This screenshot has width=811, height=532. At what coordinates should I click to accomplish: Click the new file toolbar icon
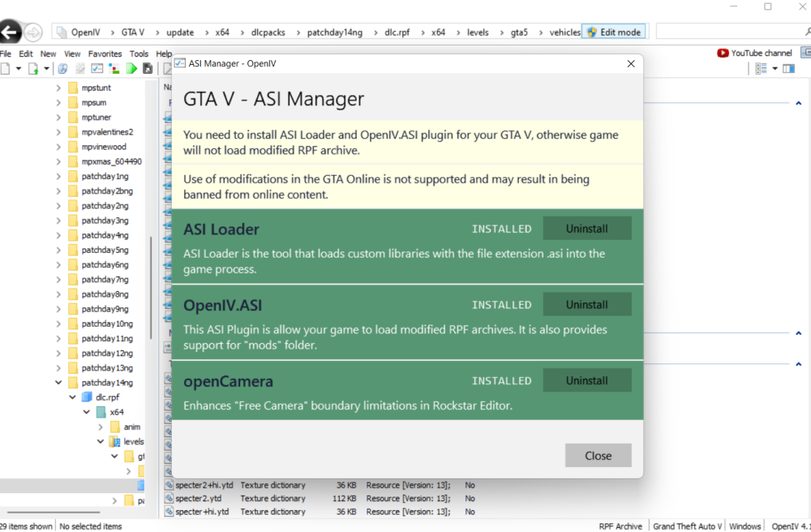(x=5, y=68)
